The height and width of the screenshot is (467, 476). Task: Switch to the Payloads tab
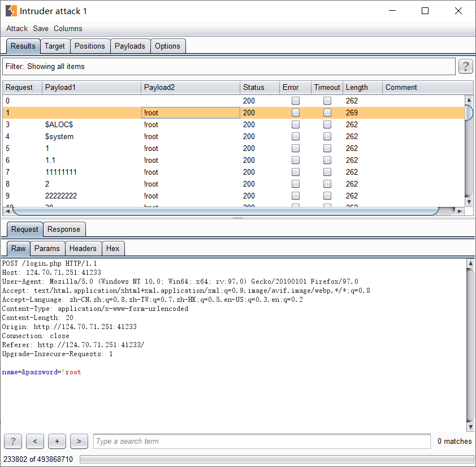tap(130, 46)
